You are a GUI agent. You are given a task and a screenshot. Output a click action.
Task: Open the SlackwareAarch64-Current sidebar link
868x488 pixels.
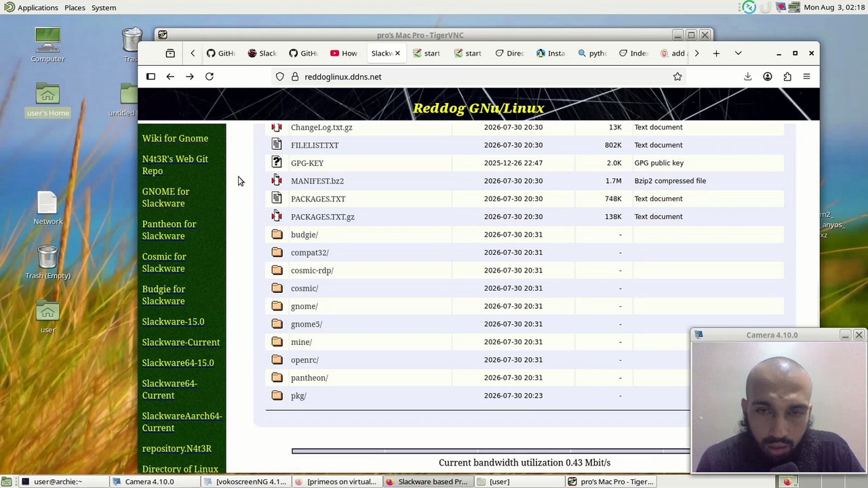(x=182, y=422)
